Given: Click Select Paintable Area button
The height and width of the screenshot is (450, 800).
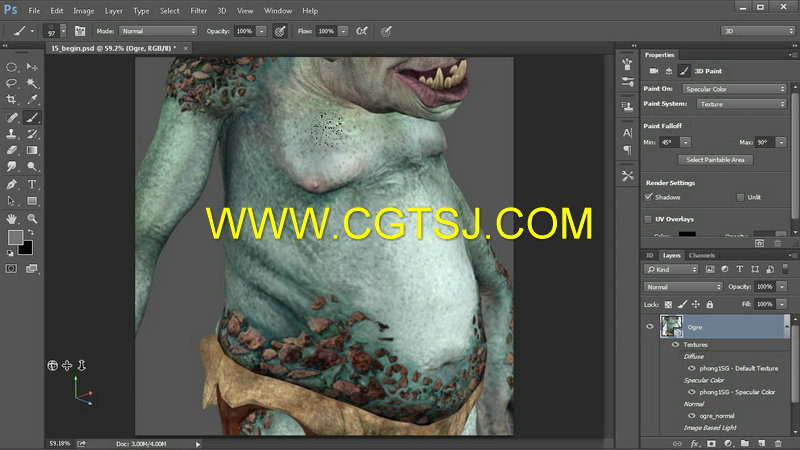Looking at the screenshot, I should click(x=715, y=160).
